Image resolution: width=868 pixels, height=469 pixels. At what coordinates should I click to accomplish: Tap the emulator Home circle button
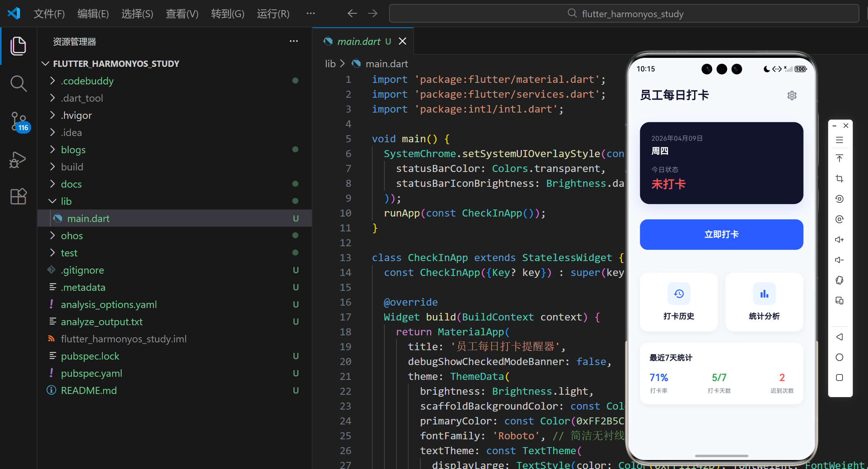pyautogui.click(x=839, y=357)
